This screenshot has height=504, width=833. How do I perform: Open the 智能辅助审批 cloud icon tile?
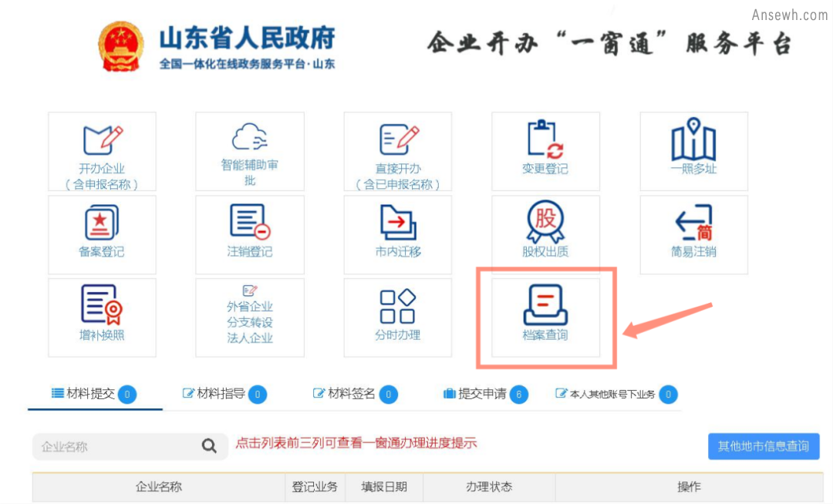tap(250, 152)
